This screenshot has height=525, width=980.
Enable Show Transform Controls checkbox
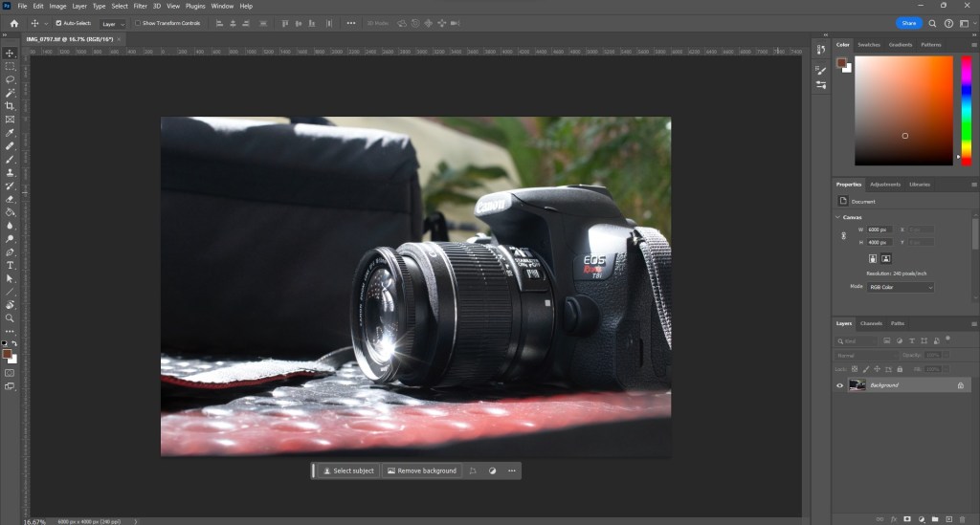pos(137,23)
